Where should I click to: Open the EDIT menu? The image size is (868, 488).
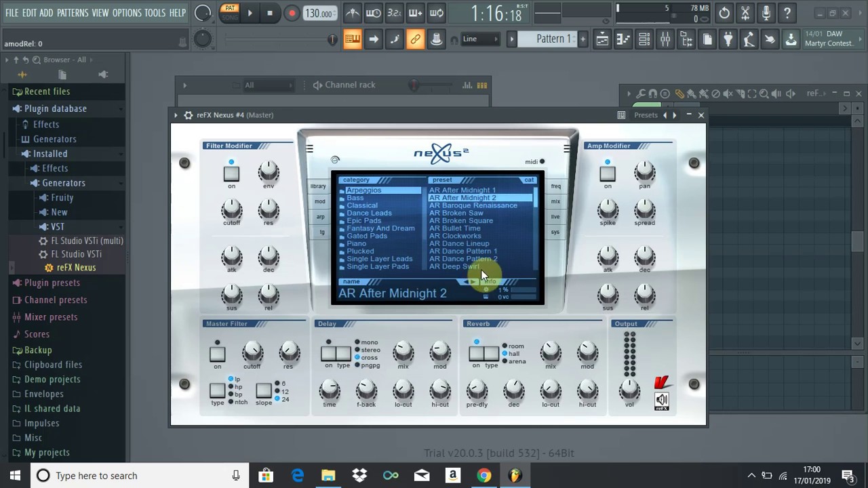click(x=29, y=13)
